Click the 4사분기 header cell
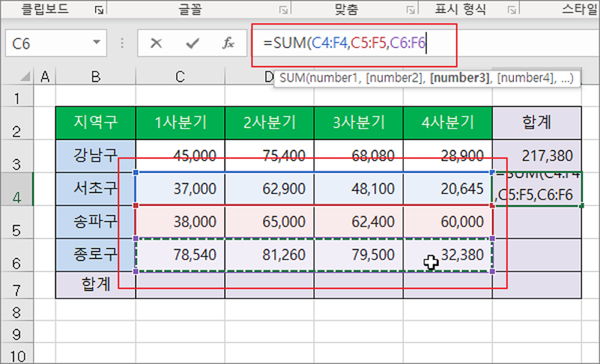This screenshot has width=600, height=364. (x=448, y=123)
